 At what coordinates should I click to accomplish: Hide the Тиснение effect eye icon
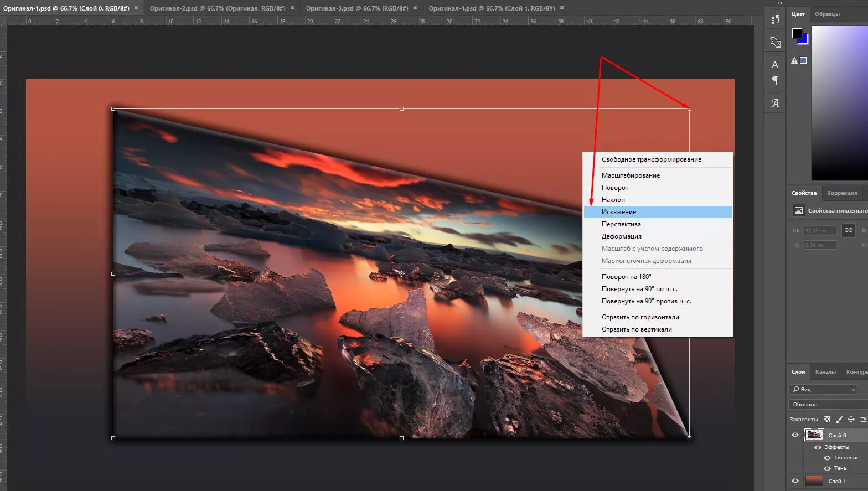pos(827,458)
